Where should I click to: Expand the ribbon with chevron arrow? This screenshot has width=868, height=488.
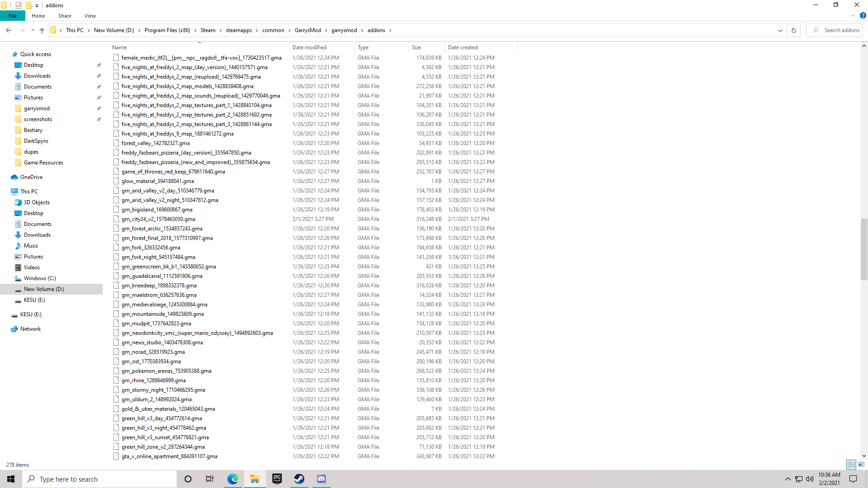pyautogui.click(x=853, y=15)
